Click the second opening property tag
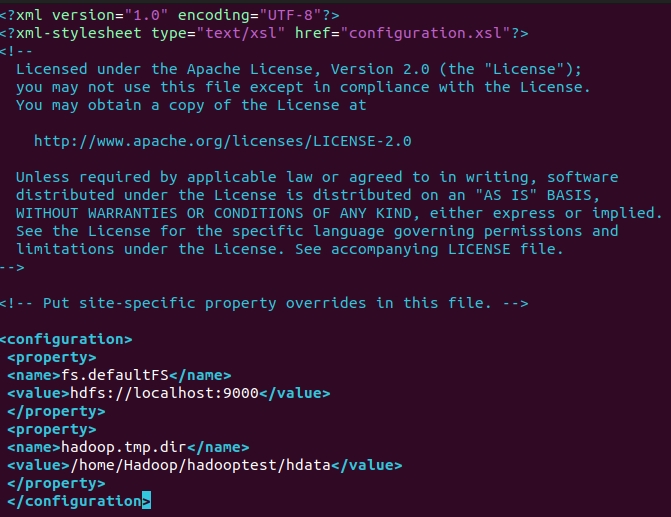671x517 pixels. (x=52, y=429)
